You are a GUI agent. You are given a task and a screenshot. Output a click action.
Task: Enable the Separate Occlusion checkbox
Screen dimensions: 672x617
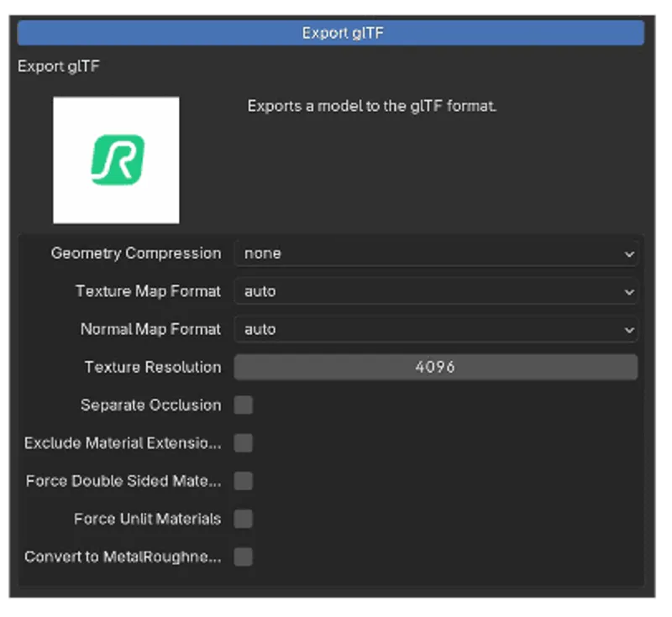pos(244,405)
